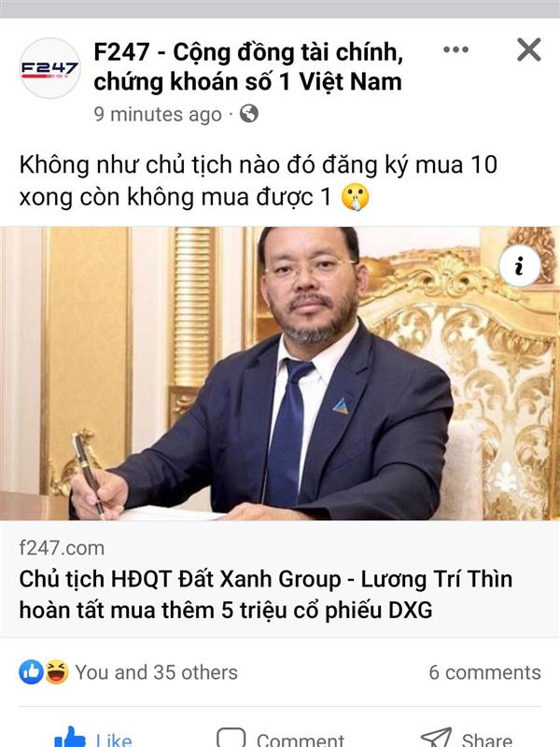560x747 pixels.
Task: Click the globe public privacy icon
Action: point(249,114)
